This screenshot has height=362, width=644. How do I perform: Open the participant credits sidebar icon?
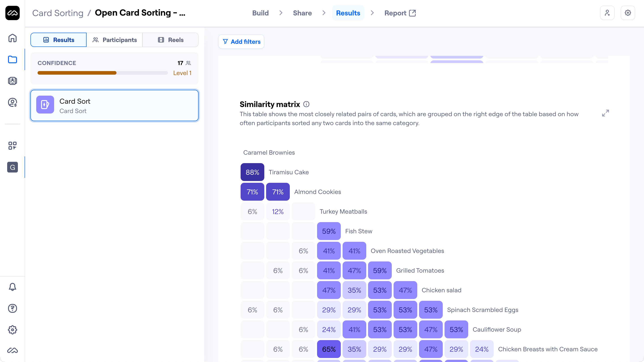click(x=13, y=102)
